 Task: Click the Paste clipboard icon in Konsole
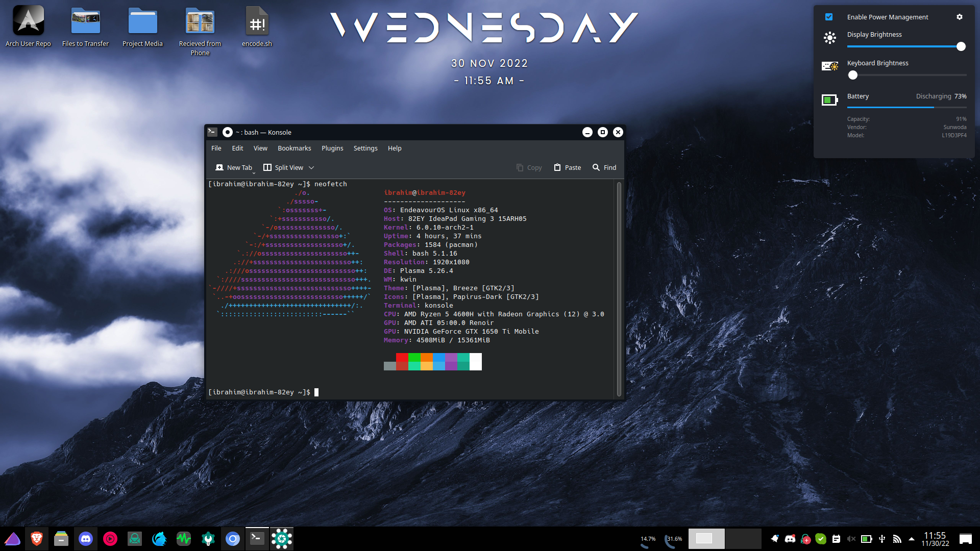(557, 167)
